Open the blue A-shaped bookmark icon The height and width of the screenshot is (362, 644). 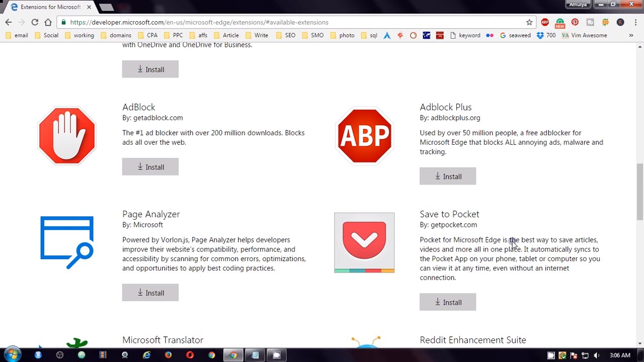click(x=387, y=35)
